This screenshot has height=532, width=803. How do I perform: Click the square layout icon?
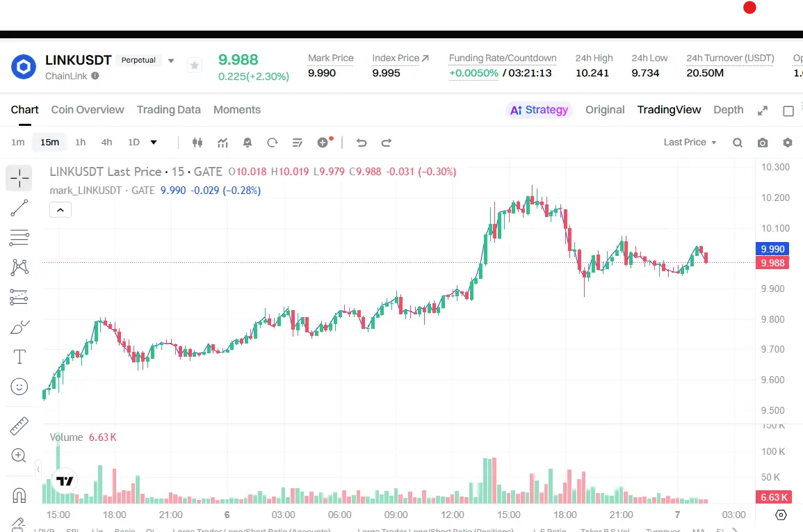coord(788,111)
